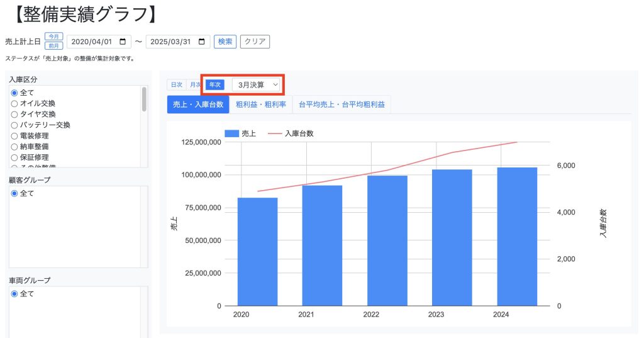644x338 pixels.
Task: Open calendar picker on start date field
Action: point(122,42)
